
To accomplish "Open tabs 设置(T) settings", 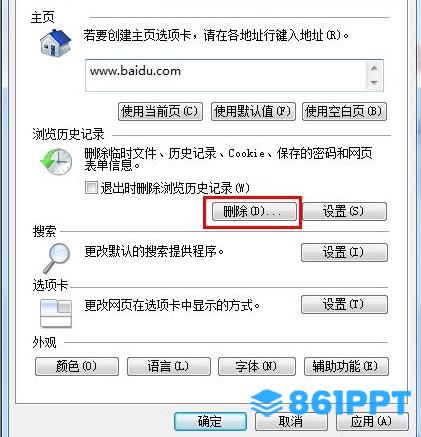I will (x=344, y=304).
